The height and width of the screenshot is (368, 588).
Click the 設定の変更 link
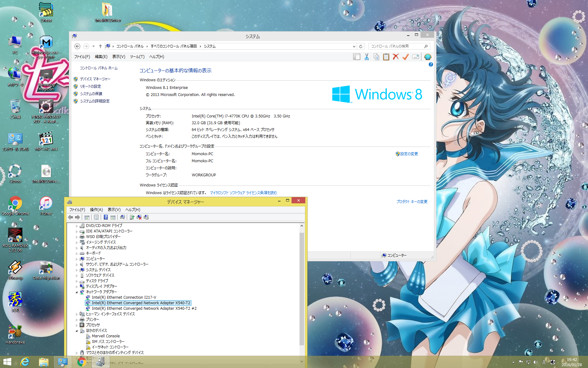pos(409,154)
